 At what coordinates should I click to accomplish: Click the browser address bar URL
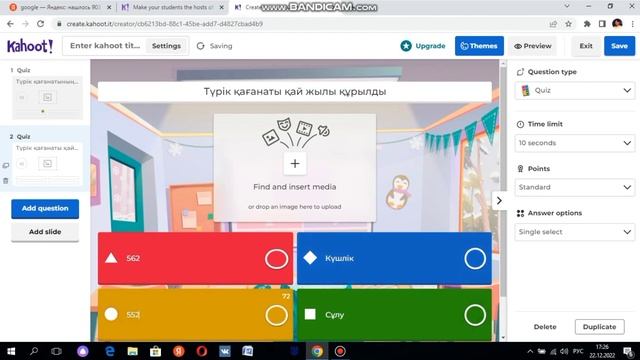(x=164, y=24)
